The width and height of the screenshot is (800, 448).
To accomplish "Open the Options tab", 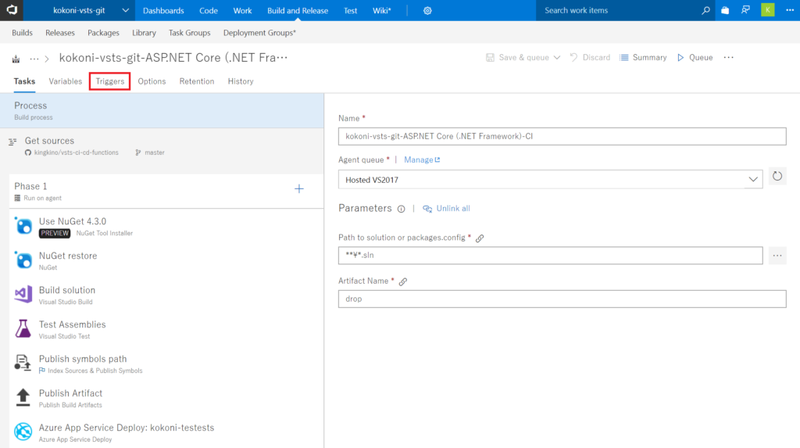I will [152, 81].
